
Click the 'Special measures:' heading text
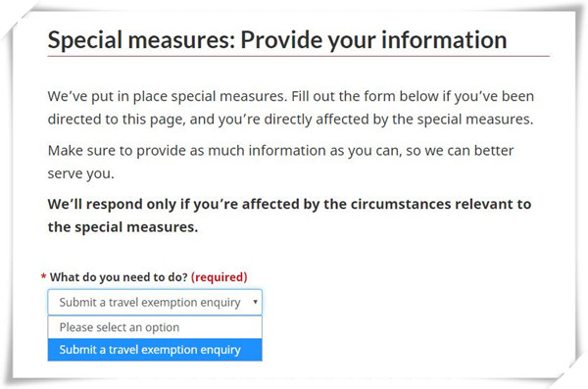coord(141,40)
